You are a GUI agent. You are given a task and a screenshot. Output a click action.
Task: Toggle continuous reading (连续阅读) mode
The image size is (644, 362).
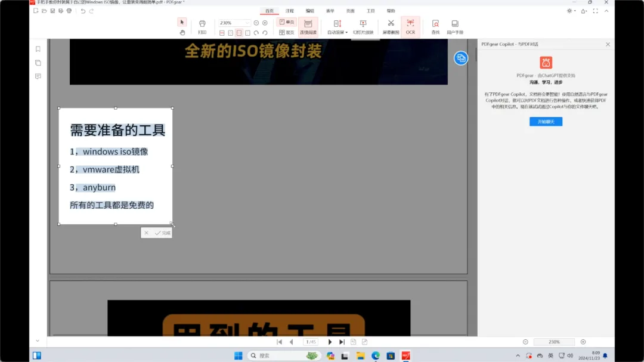click(x=308, y=27)
